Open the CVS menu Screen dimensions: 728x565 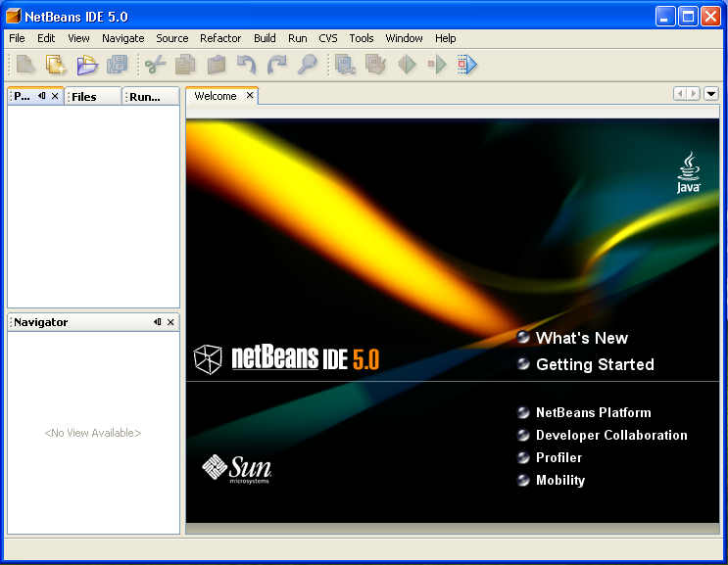[x=328, y=38]
